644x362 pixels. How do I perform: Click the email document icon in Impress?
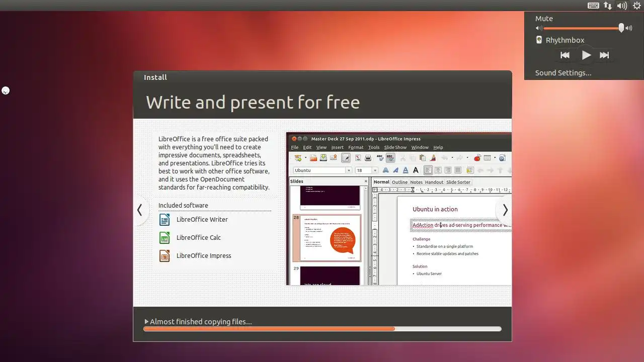334,158
